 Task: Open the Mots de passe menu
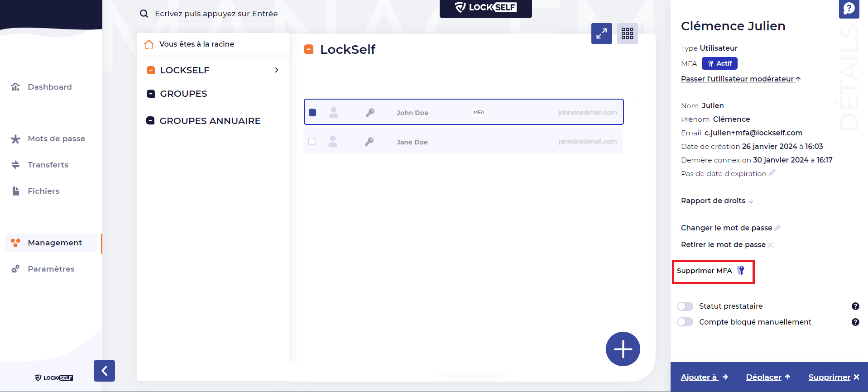pos(56,139)
